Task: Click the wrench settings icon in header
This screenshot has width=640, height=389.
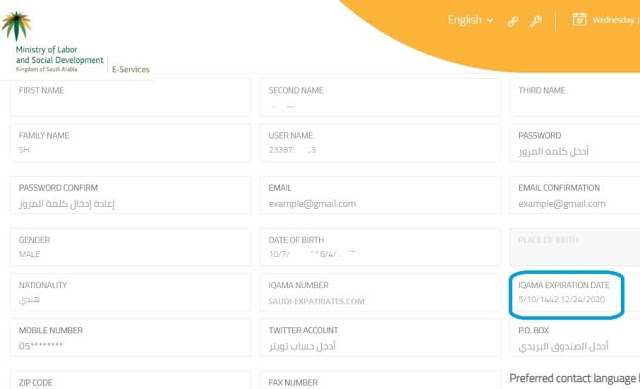Action: 536,20
